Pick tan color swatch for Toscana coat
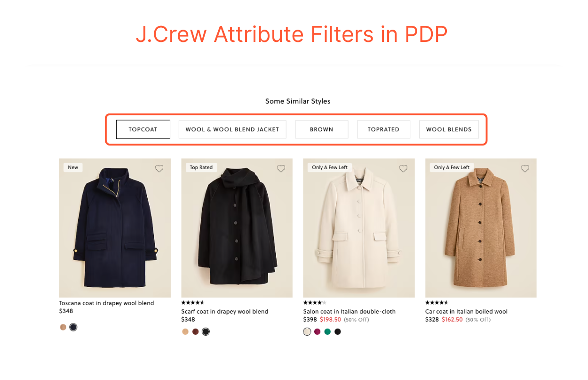This screenshot has width=588, height=380. (x=63, y=327)
